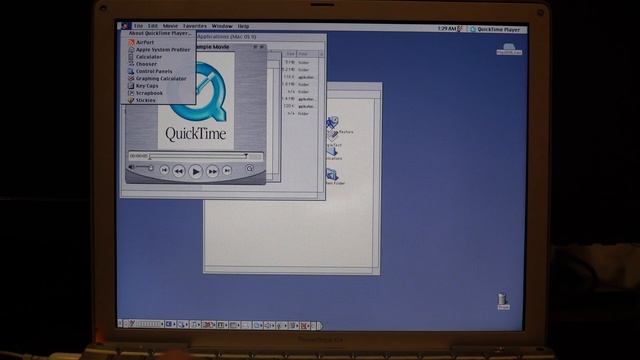Viewport: 640px width, 360px height.
Task: Click the Applications (Mac OS 9) window title
Action: pos(227,37)
